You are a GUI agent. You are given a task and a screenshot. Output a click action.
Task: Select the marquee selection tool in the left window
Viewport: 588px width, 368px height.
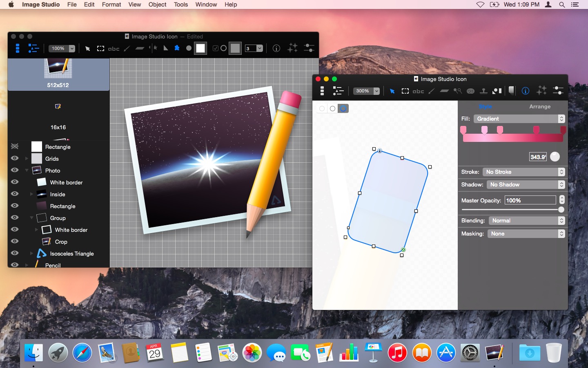click(100, 49)
